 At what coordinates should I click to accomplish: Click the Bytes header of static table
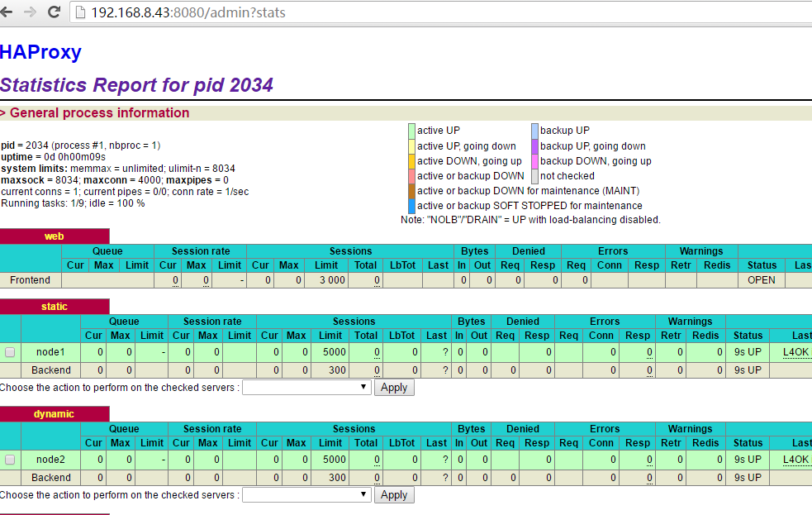coord(471,322)
